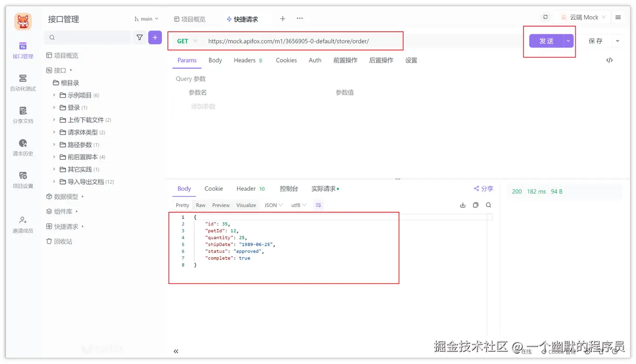Screen dimensions: 636x364
Task: Switch to the 项目概览 tab
Action: (x=190, y=19)
